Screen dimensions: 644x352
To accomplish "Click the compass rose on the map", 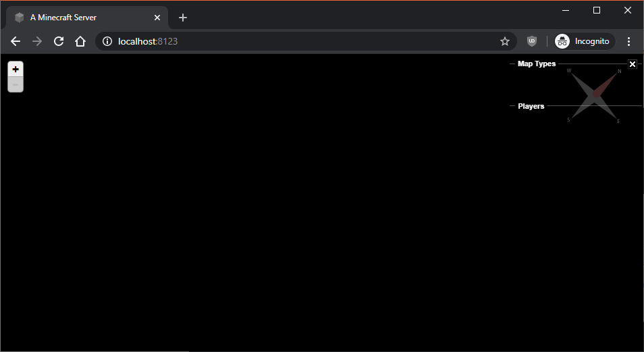I will tap(594, 95).
